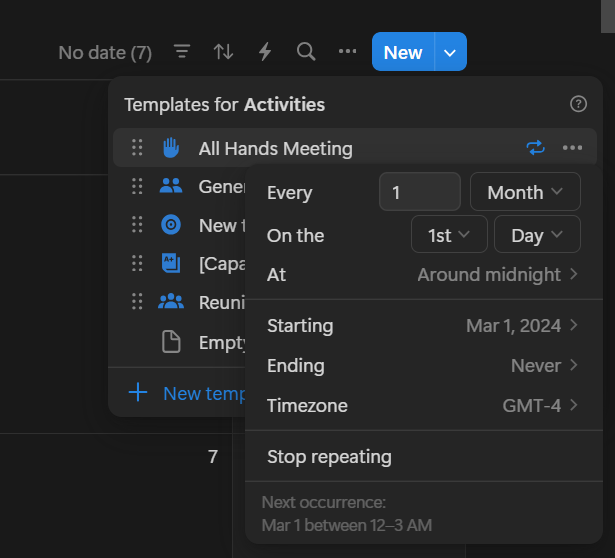
Task: Click the count value 7
Action: click(x=213, y=456)
